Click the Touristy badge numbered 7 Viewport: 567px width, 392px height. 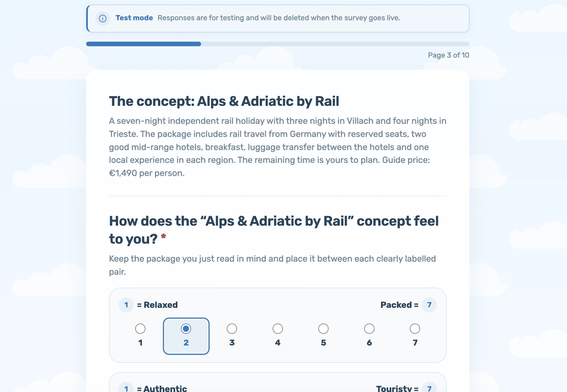point(429,389)
